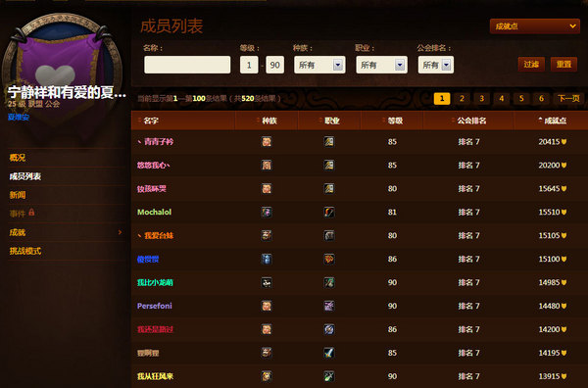Click the minimum level field showing 1

click(249, 65)
